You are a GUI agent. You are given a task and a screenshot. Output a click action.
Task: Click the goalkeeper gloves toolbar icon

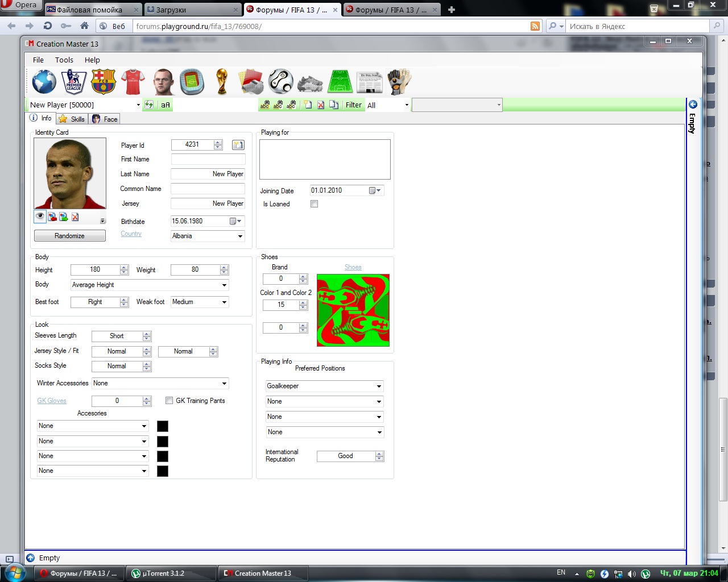click(399, 82)
